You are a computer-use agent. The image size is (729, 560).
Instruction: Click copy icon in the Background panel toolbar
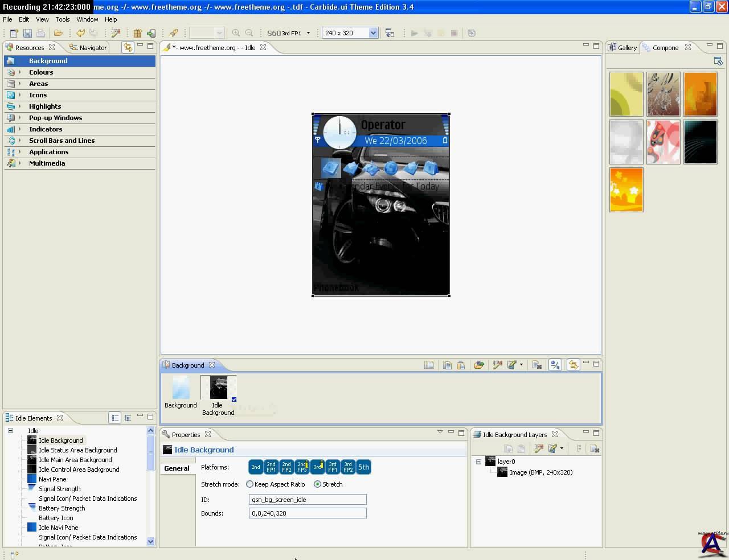pyautogui.click(x=448, y=365)
